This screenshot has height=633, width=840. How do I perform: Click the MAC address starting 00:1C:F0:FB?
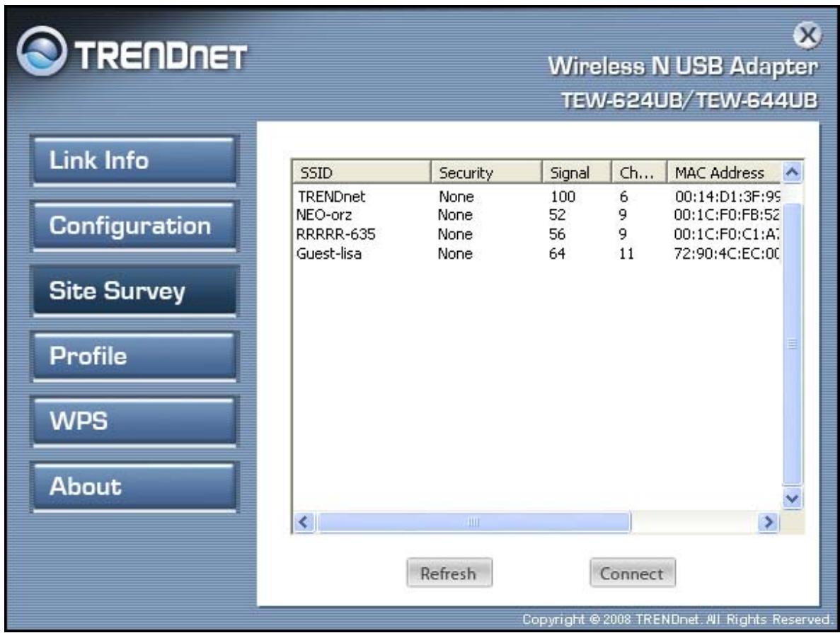(x=727, y=215)
